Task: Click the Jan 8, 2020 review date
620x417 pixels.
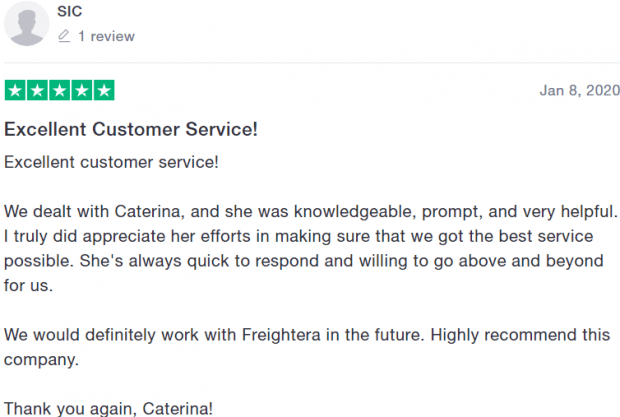Action: pos(579,91)
